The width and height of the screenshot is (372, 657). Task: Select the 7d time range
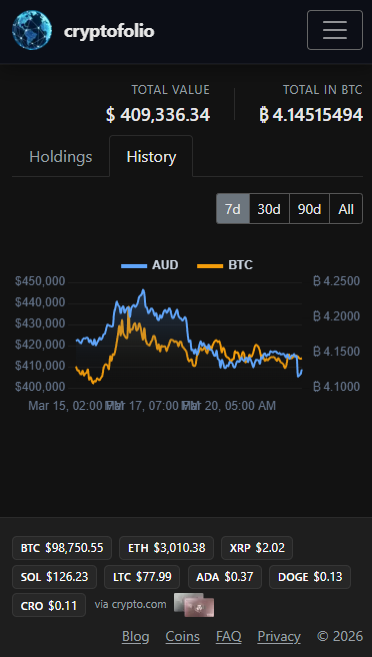(233, 209)
